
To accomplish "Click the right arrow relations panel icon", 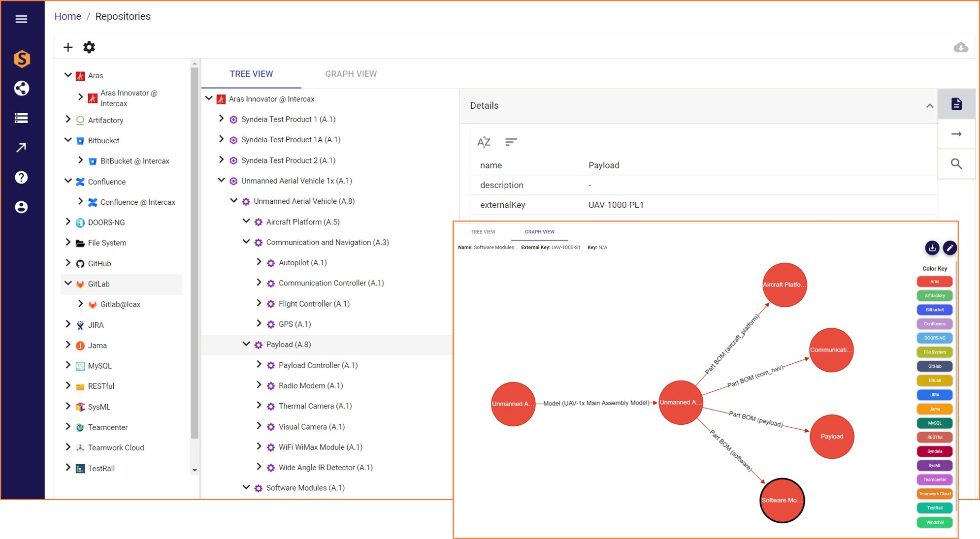I will pyautogui.click(x=956, y=134).
